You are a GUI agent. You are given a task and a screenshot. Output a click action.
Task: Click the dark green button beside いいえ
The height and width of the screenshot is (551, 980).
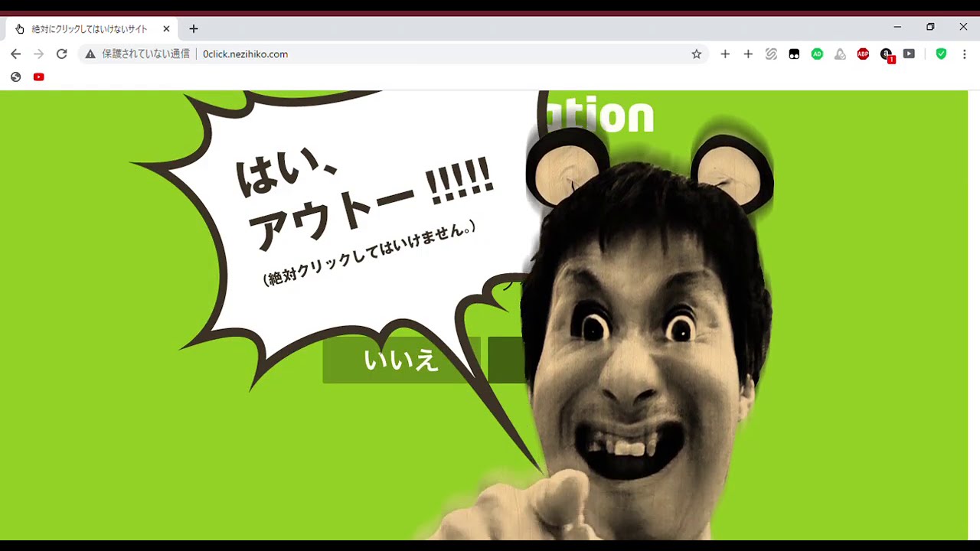(507, 360)
